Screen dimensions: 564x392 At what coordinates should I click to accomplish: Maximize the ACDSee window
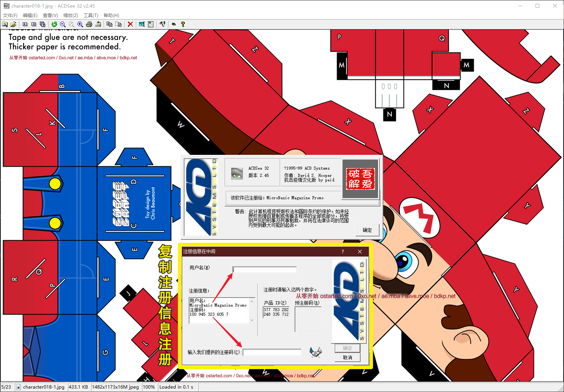537,6
